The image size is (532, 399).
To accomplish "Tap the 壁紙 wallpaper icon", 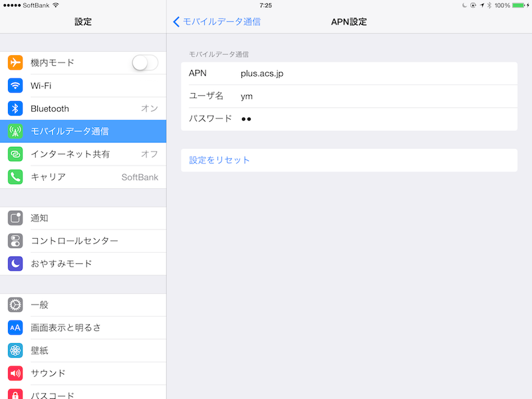I will click(x=15, y=350).
